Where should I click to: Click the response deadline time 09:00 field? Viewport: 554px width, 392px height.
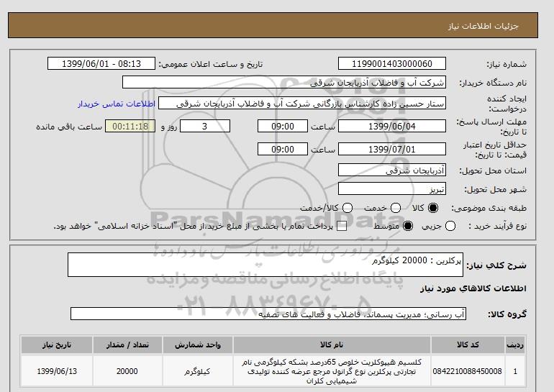click(x=283, y=126)
